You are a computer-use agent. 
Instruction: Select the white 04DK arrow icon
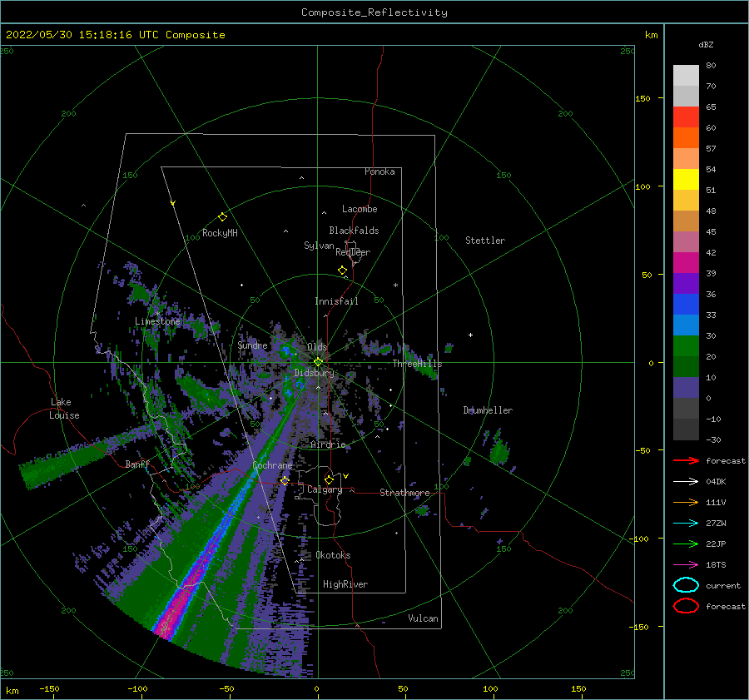tap(686, 481)
